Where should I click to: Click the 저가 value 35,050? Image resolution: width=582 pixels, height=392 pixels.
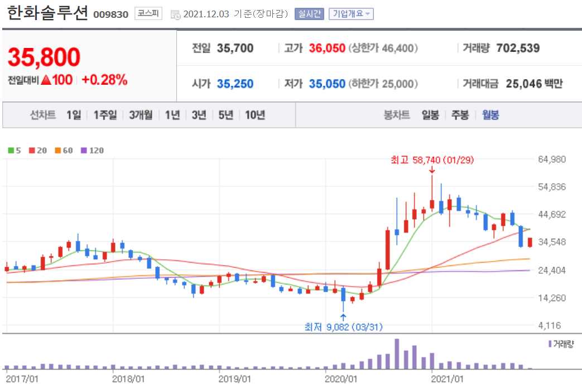coord(327,84)
